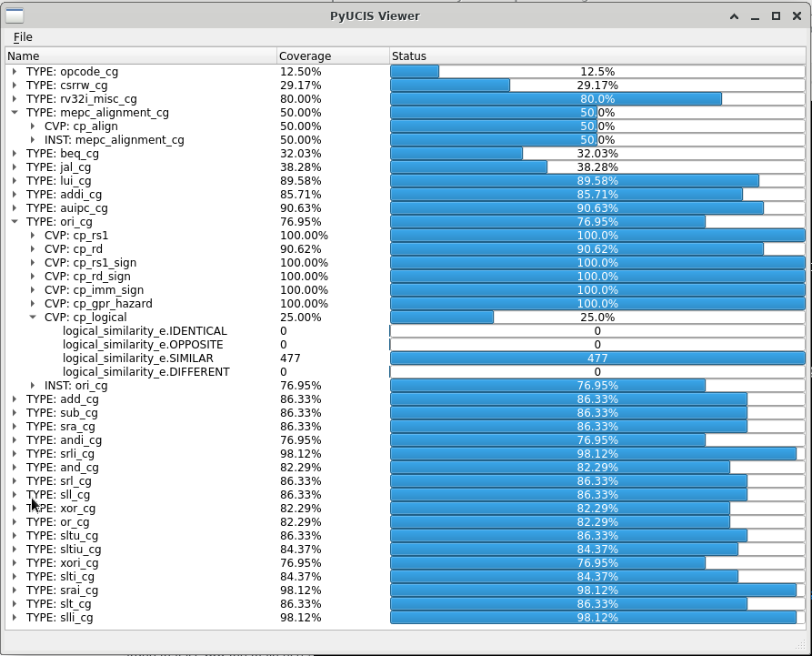812x656 pixels.
Task: Click the Status column header
Action: (x=597, y=56)
